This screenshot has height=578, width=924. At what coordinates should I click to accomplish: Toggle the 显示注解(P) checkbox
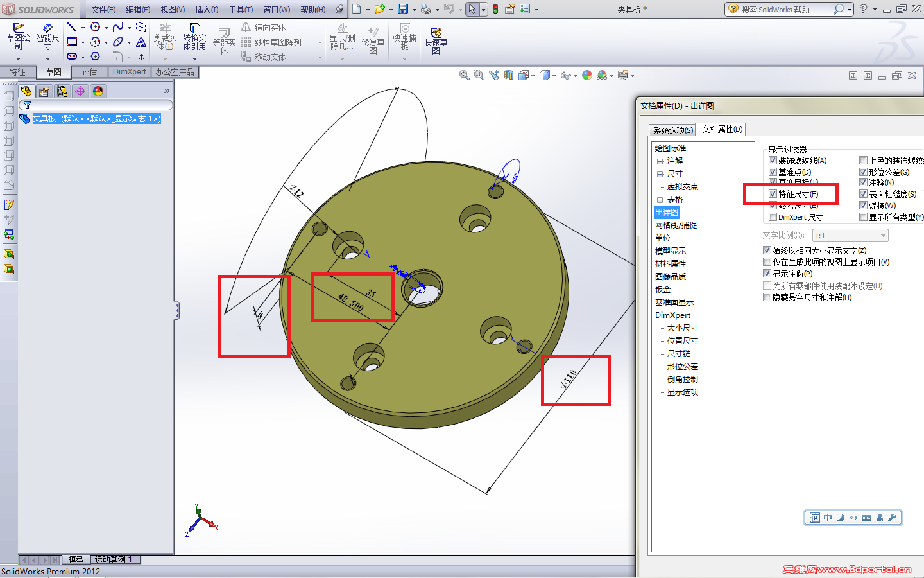767,274
